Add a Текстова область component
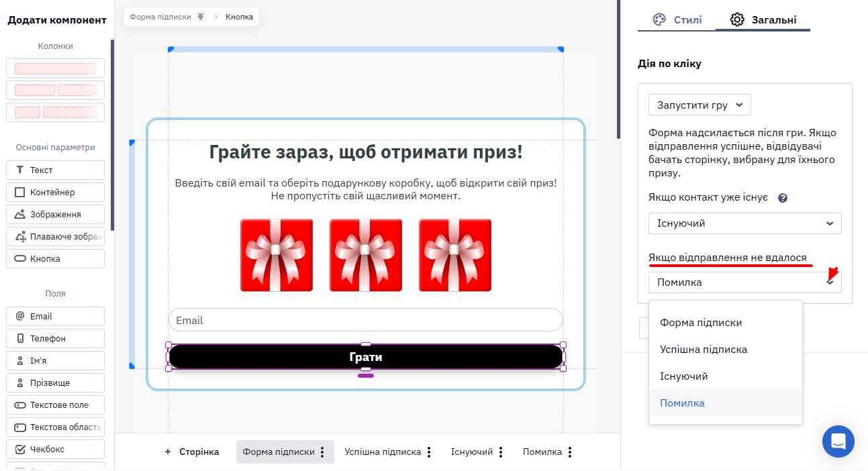 click(55, 427)
